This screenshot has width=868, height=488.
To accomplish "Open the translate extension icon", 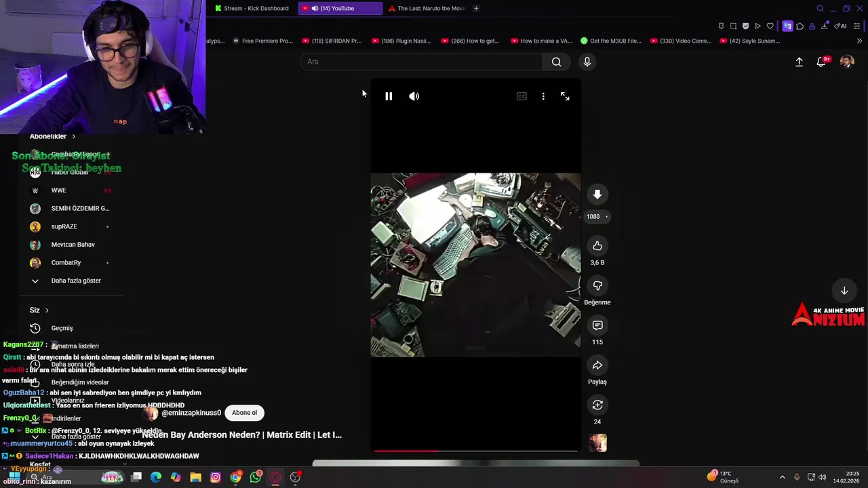I will pos(787,26).
